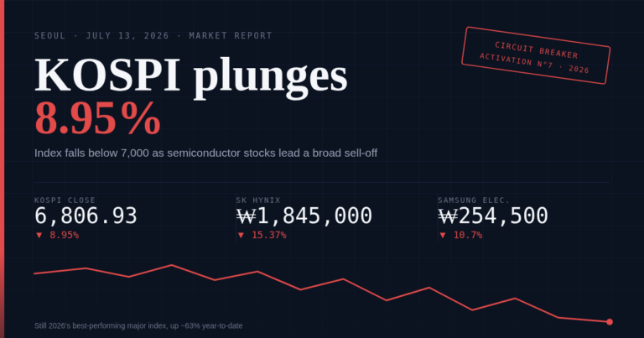Screen dimensions: 644x338
Task: Click the Seoul July 13 2026 dateline
Action: pos(101,36)
